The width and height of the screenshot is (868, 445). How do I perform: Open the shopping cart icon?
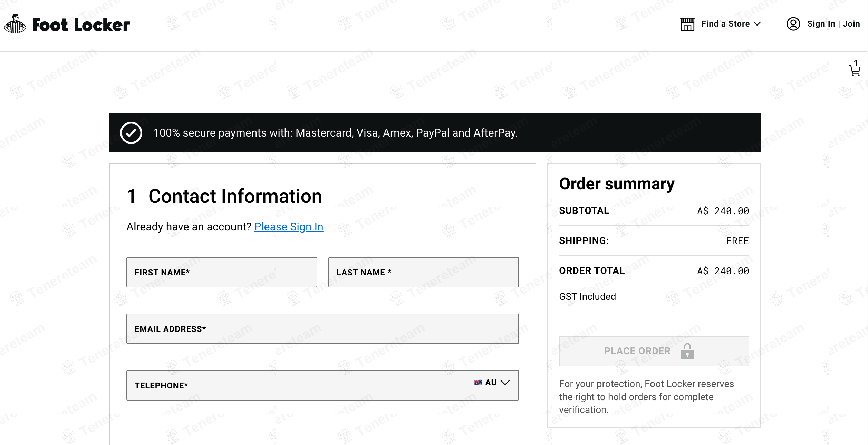(855, 71)
